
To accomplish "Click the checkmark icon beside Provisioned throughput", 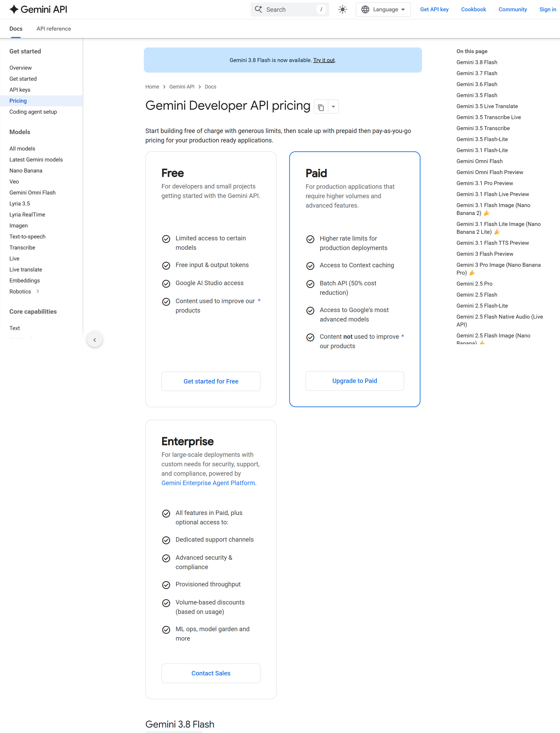I will (166, 585).
